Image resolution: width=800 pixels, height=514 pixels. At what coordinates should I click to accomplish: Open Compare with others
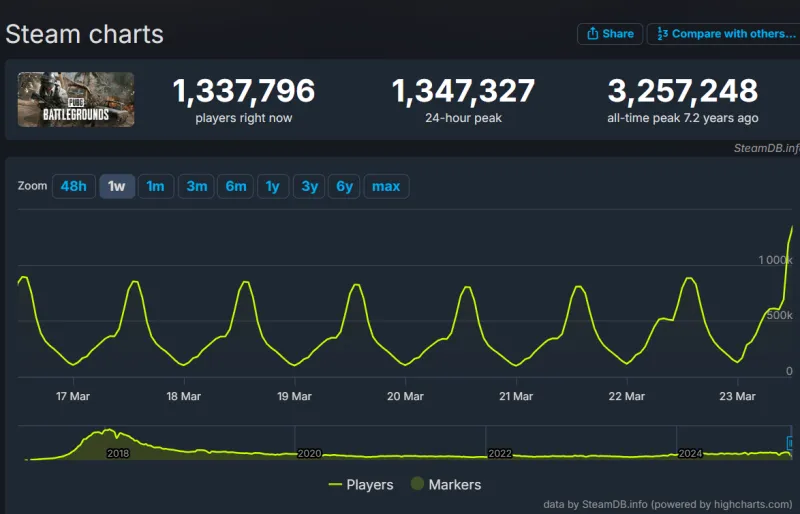[724, 34]
